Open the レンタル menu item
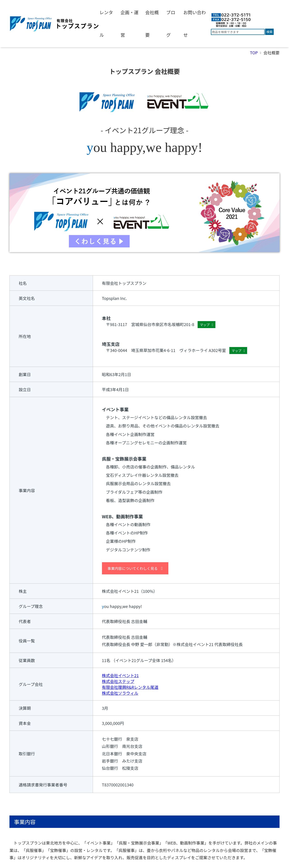The image size is (289, 868). (x=106, y=24)
